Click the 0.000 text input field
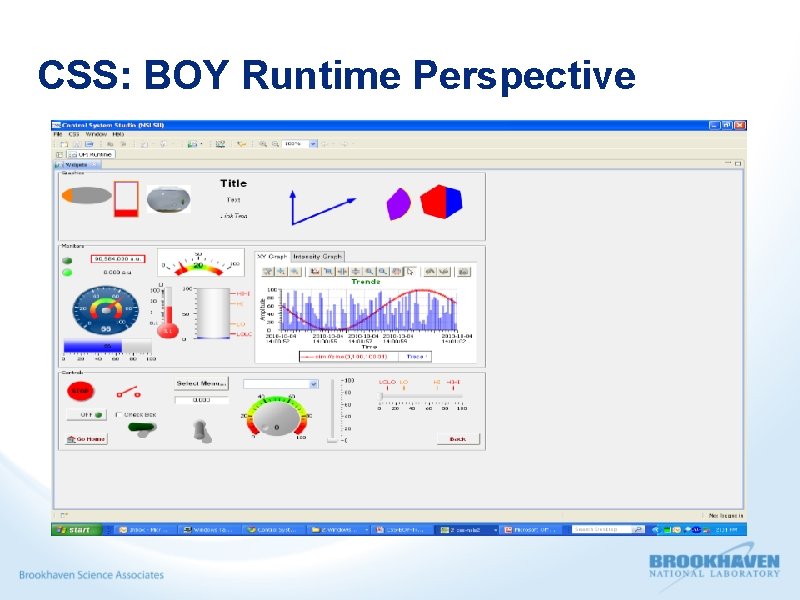800x600 pixels. (x=202, y=399)
